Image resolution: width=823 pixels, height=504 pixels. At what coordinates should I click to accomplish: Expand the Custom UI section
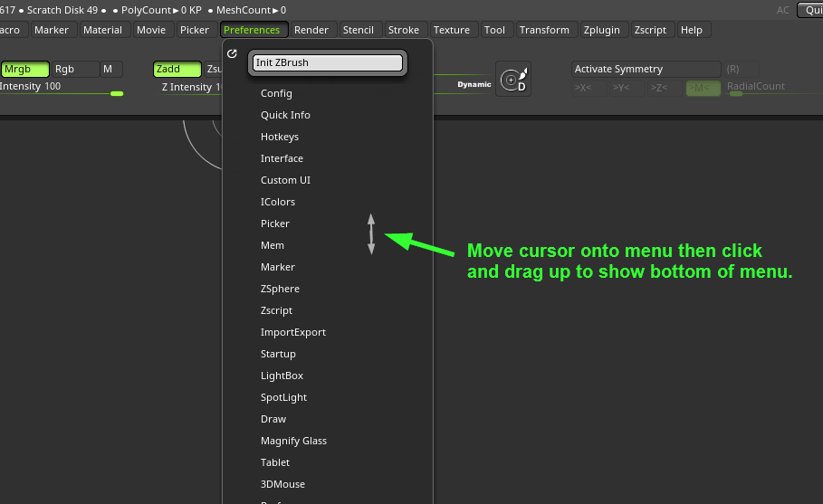(x=285, y=180)
